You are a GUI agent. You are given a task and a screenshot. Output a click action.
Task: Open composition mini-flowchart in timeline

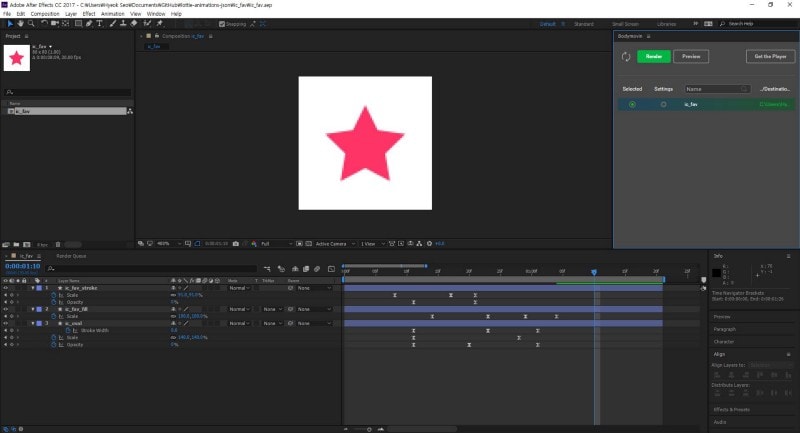point(267,269)
